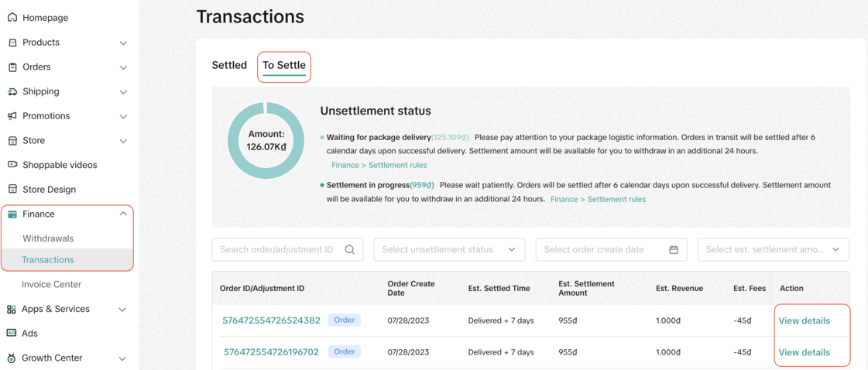Switch to the Settled tab

click(229, 65)
